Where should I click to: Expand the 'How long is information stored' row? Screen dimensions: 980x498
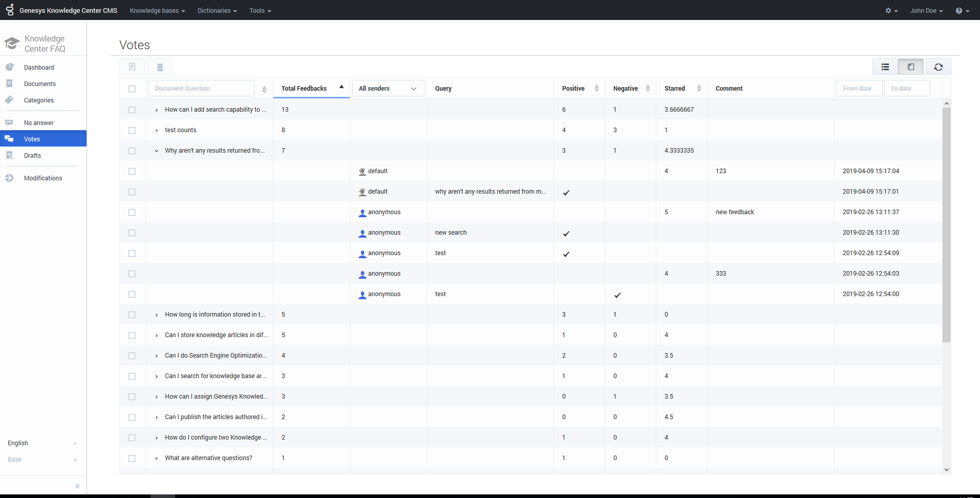click(x=157, y=315)
